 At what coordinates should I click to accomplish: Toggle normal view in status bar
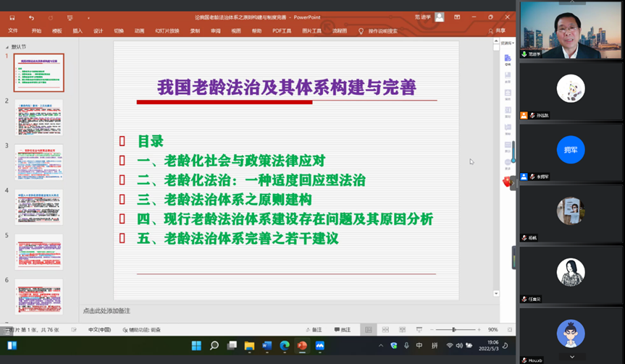(368, 329)
